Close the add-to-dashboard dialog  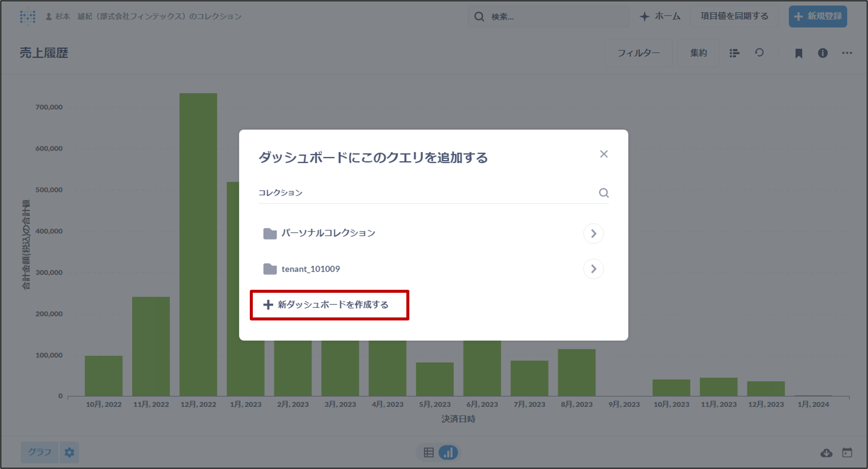(604, 154)
